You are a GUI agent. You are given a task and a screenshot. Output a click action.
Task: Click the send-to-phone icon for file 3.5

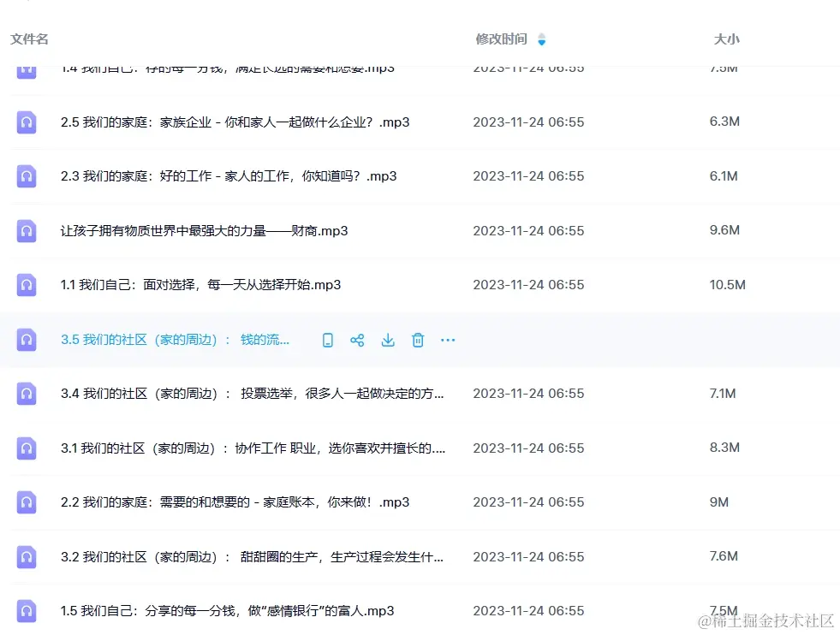coord(327,340)
